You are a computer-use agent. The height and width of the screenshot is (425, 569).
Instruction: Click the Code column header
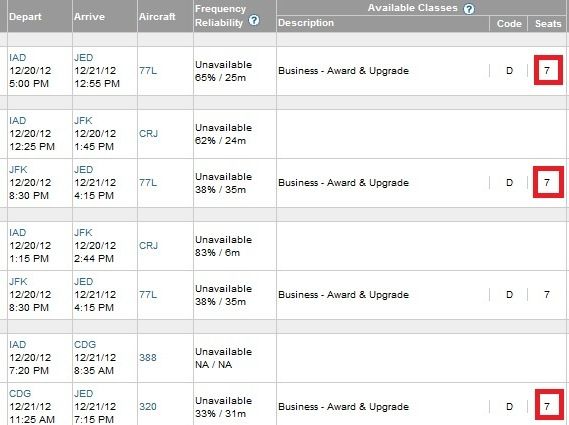pyautogui.click(x=509, y=24)
